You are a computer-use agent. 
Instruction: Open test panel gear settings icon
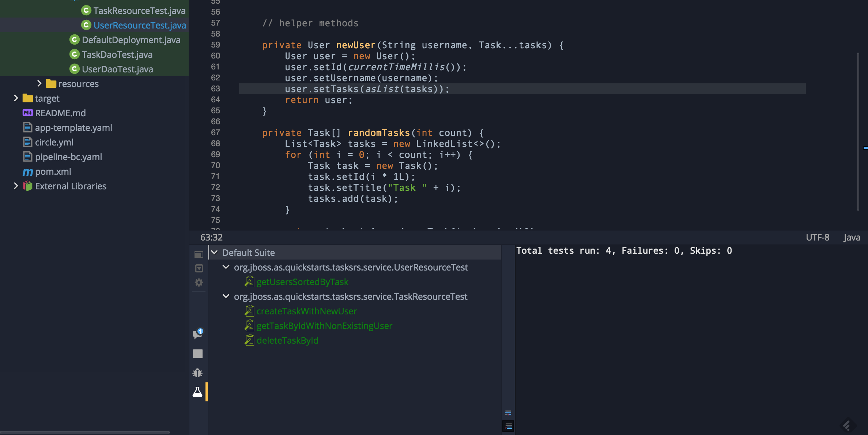pyautogui.click(x=199, y=283)
